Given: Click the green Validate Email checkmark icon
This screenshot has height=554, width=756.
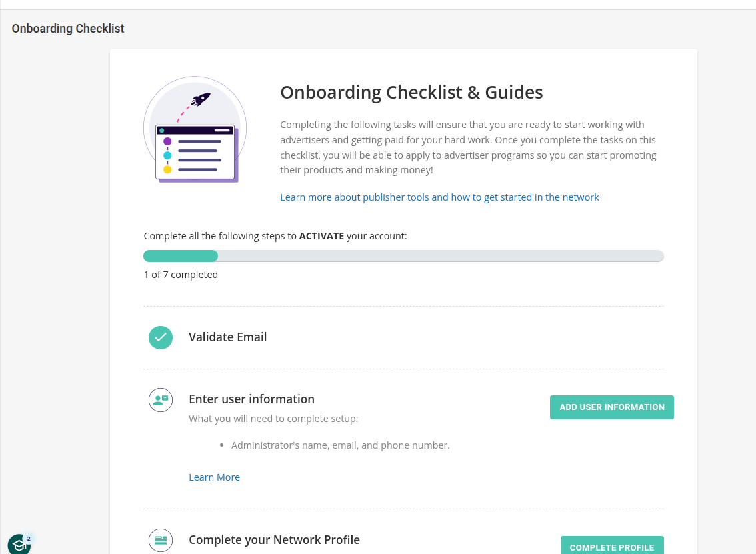Looking at the screenshot, I should tap(161, 337).
